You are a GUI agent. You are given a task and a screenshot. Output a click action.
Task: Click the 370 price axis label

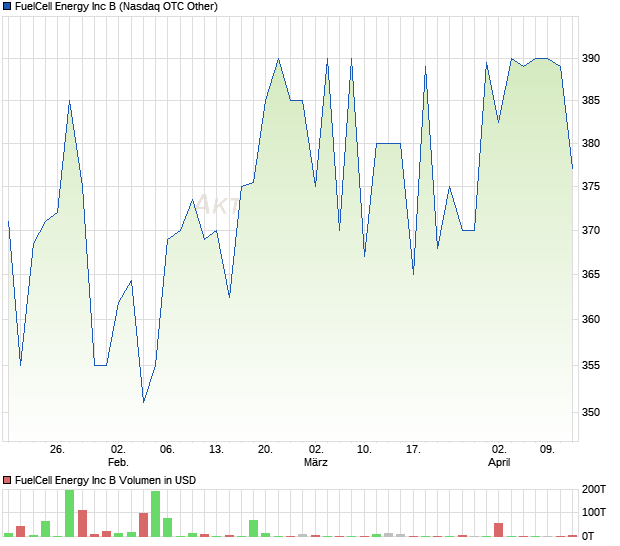tap(590, 230)
